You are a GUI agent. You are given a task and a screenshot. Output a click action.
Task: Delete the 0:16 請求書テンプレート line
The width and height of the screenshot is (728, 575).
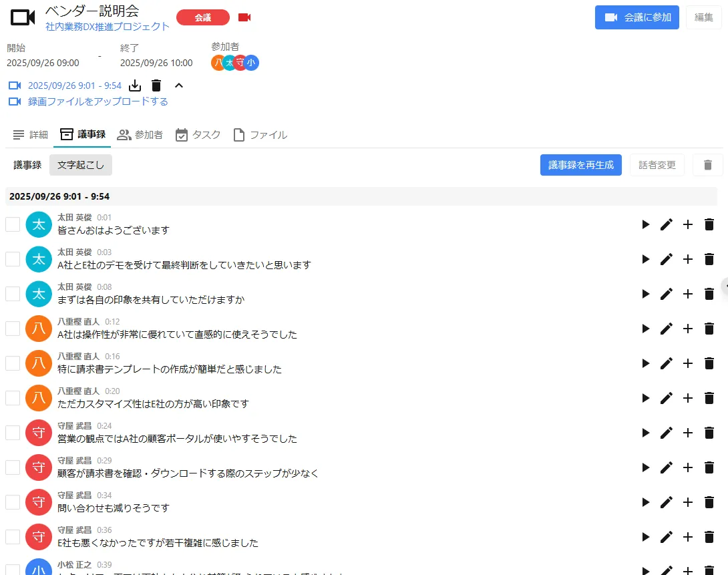pyautogui.click(x=709, y=363)
